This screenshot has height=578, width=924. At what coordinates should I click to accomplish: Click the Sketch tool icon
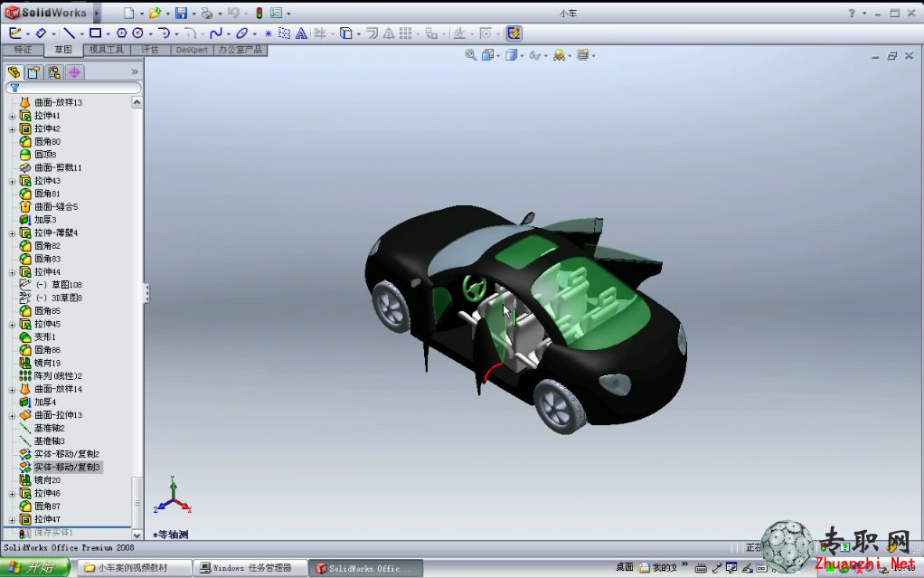coord(15,33)
